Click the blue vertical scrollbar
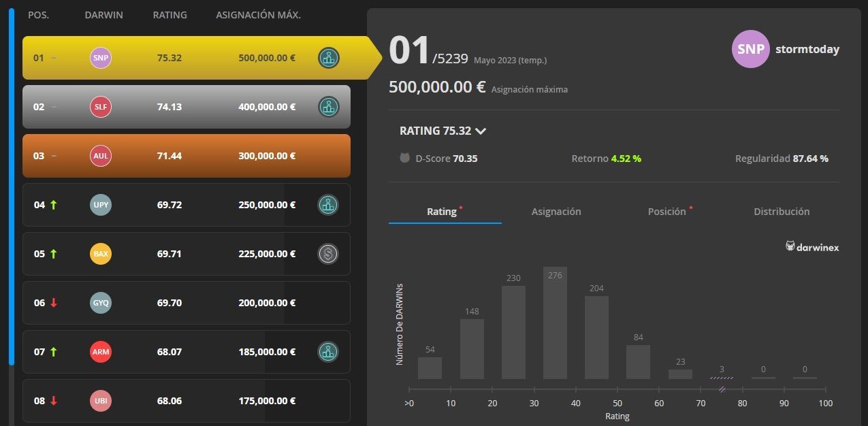Screen dimensions: 868x426 click(11, 186)
